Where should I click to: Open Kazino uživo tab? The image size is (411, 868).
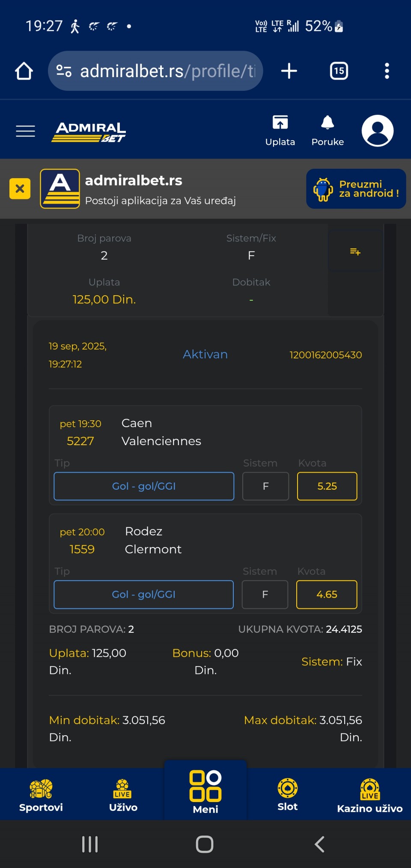(x=370, y=795)
